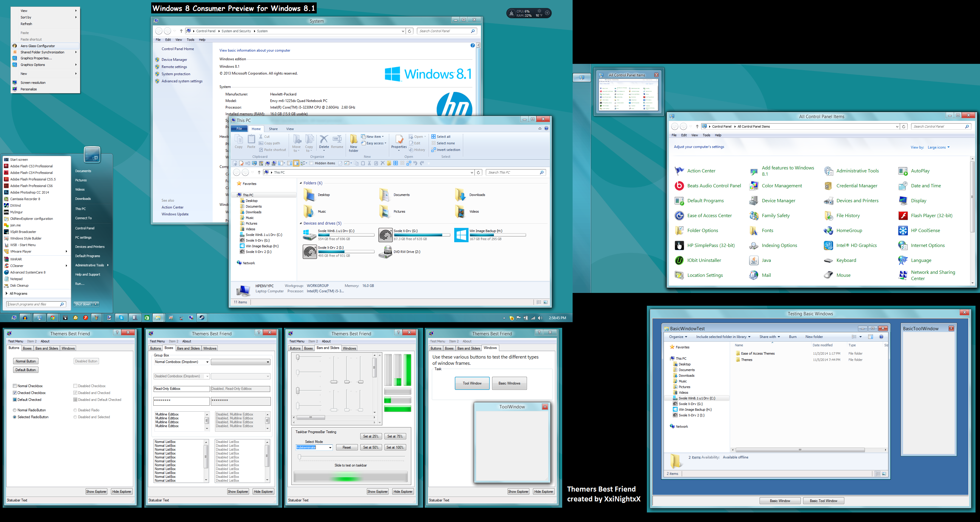
Task: Select Aero Glass Configurator context menu item
Action: [x=45, y=46]
